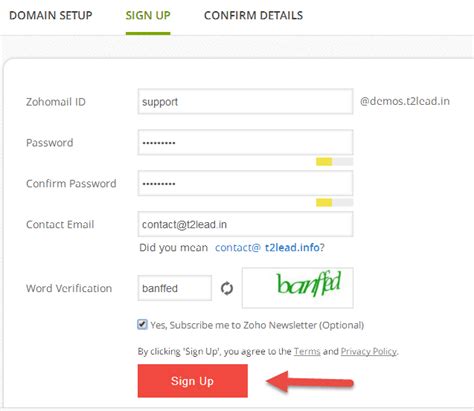Screen dimensions: 474x411
Task: Open the Domain Setup tab
Action: (x=51, y=15)
